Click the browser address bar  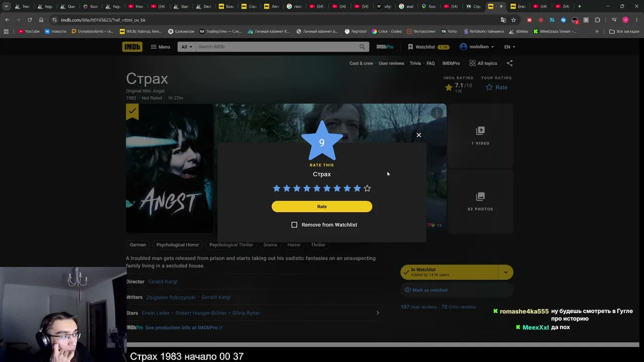pos(277,20)
